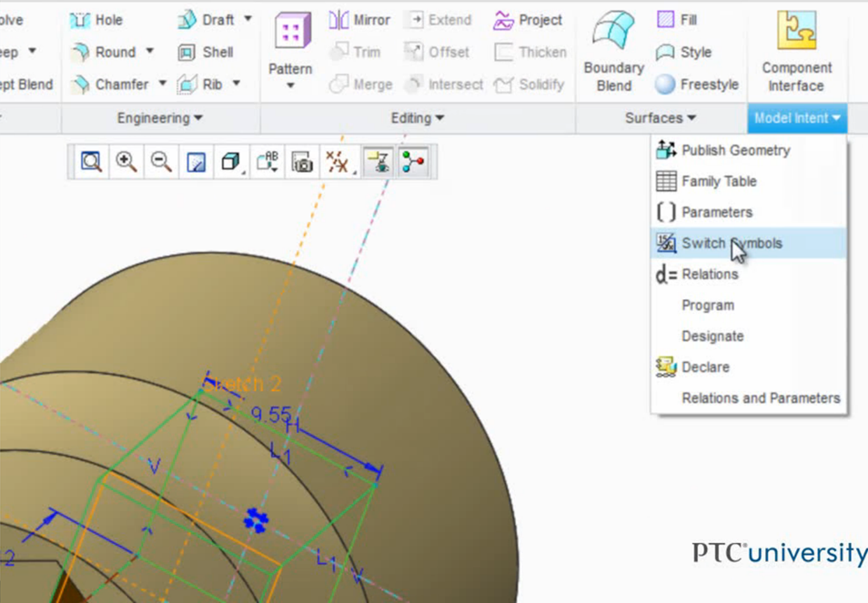Select the Thicken tool
This screenshot has width=868, height=603.
click(530, 52)
